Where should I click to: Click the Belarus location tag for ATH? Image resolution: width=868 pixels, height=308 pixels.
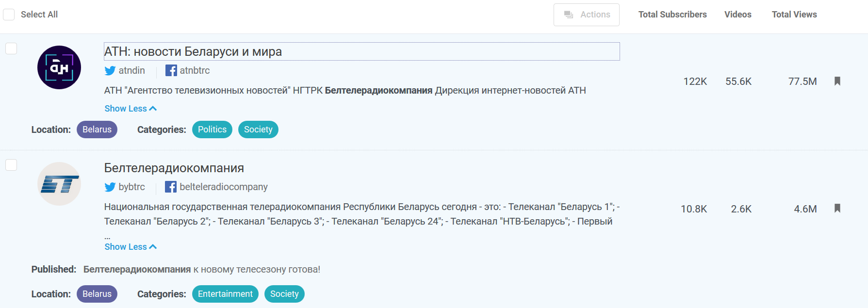[97, 130]
